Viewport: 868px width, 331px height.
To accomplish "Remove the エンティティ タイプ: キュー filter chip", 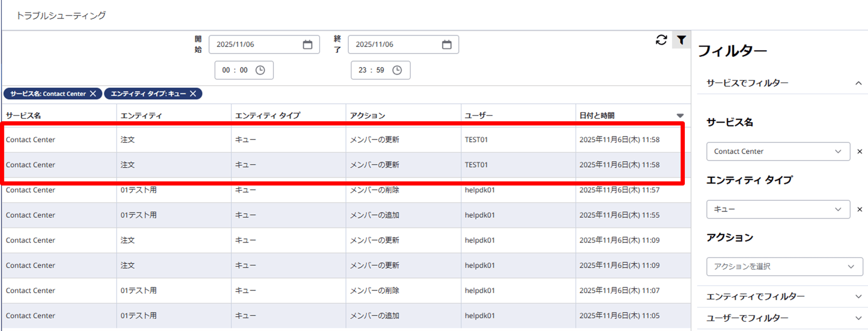I will 193,94.
